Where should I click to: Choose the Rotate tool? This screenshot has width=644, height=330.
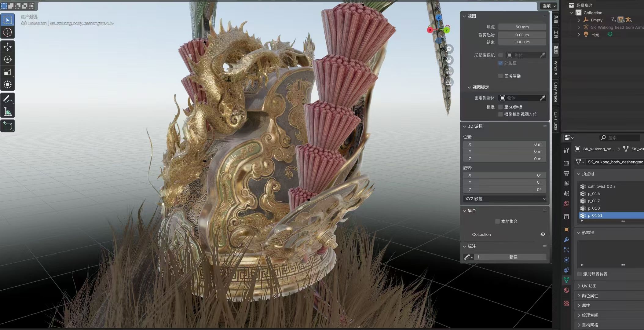8,59
